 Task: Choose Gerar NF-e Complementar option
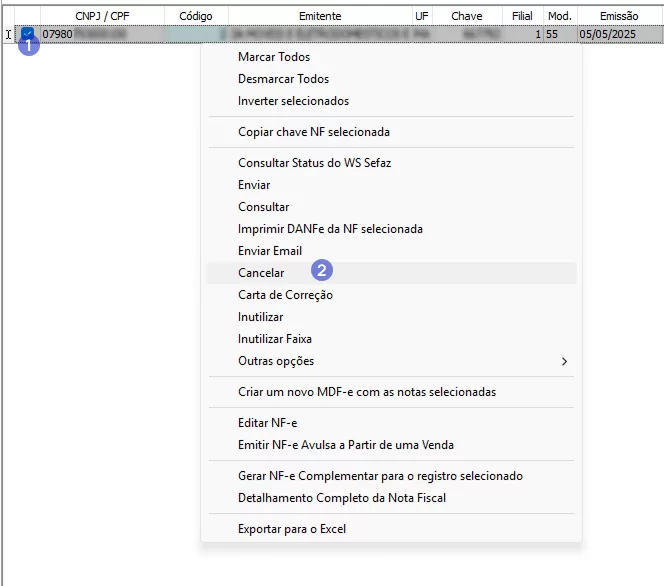point(380,476)
